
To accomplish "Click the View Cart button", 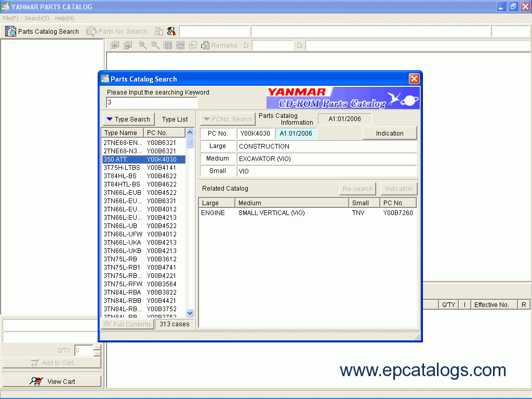I will pyautogui.click(x=52, y=382).
